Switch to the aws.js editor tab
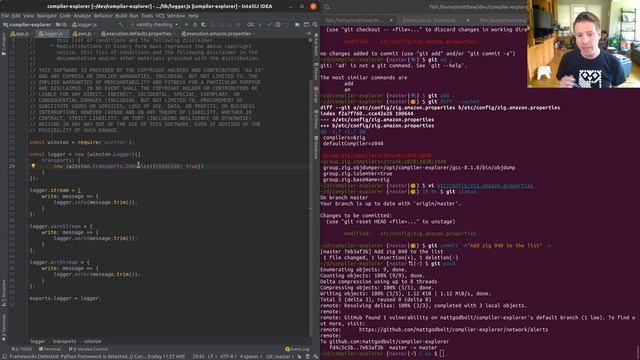This screenshot has height=360, width=640. (x=82, y=34)
